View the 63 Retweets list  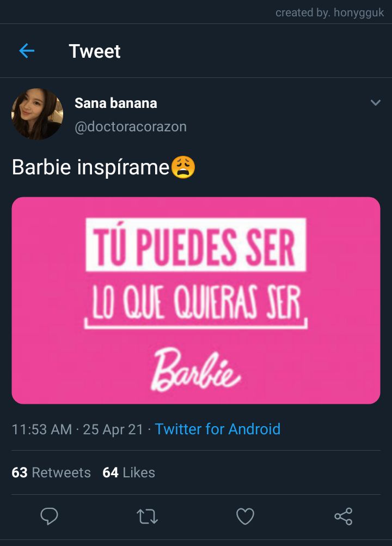click(51, 472)
